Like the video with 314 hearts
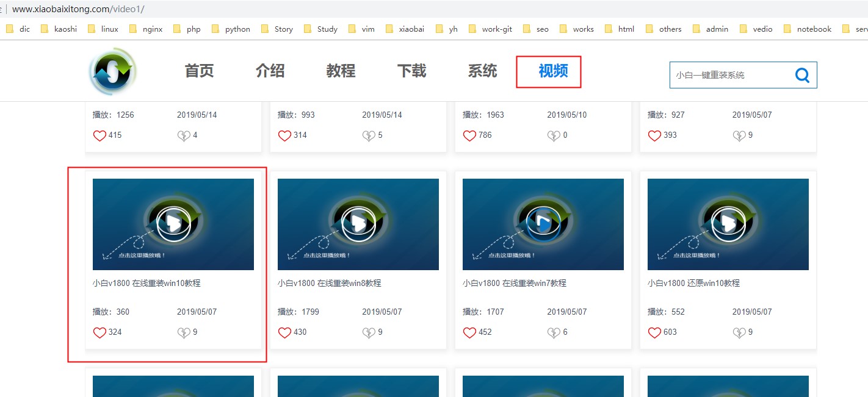The height and width of the screenshot is (397, 868). (x=284, y=135)
